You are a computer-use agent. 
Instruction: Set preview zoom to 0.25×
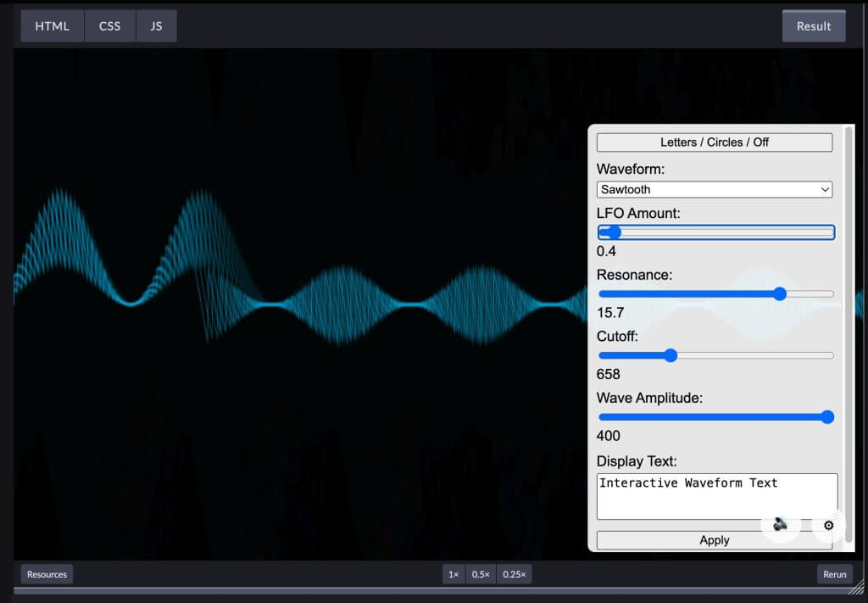coord(514,574)
